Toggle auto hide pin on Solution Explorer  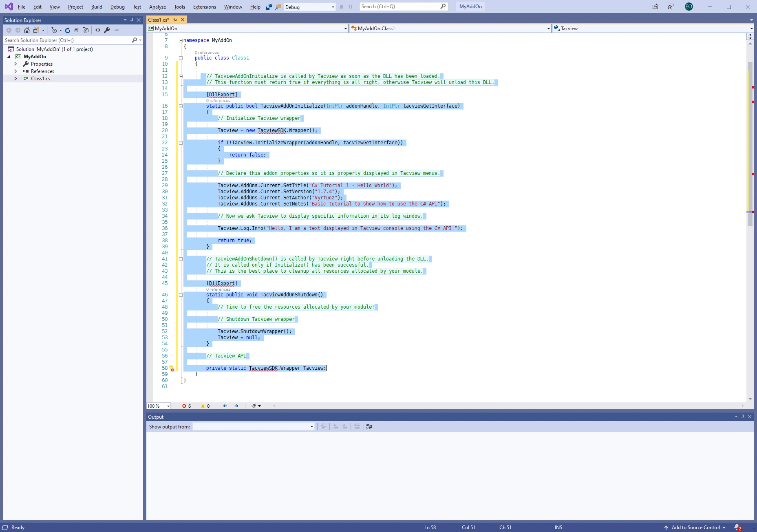132,20
